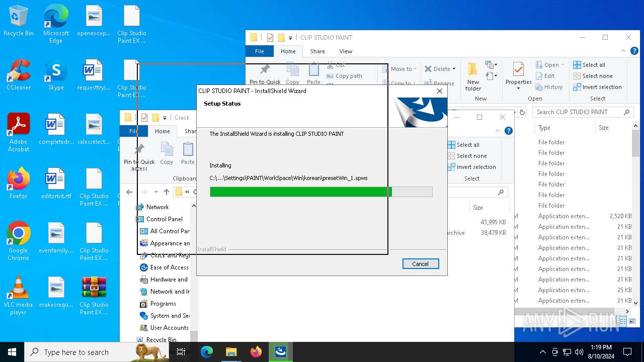
Task: Cancel the CLIP STUDIO PAINT installation
Action: pos(421,264)
